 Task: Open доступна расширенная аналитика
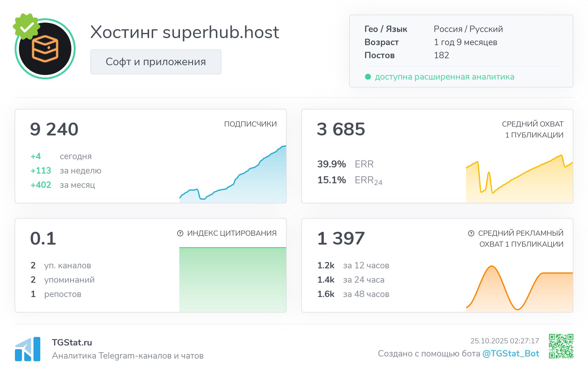(x=445, y=77)
